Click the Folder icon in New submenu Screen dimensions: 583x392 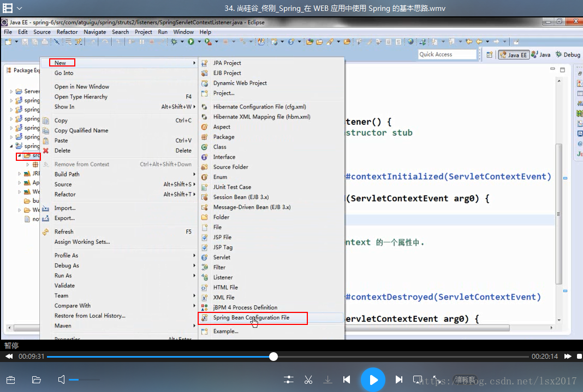(205, 217)
